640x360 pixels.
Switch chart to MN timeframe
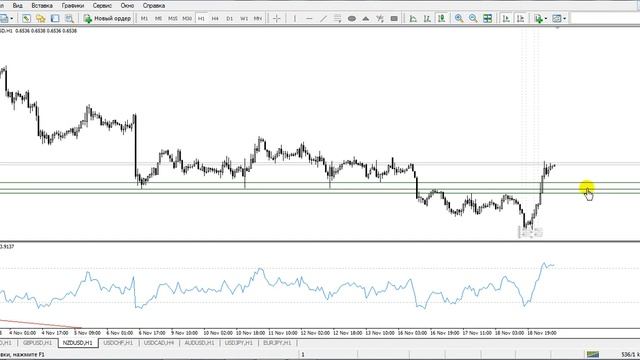[258, 18]
